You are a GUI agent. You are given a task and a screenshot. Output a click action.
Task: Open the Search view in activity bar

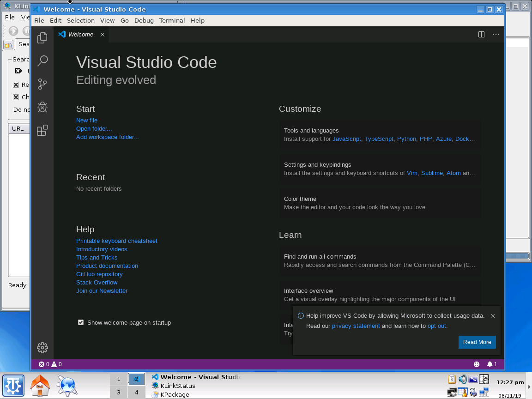pos(42,61)
